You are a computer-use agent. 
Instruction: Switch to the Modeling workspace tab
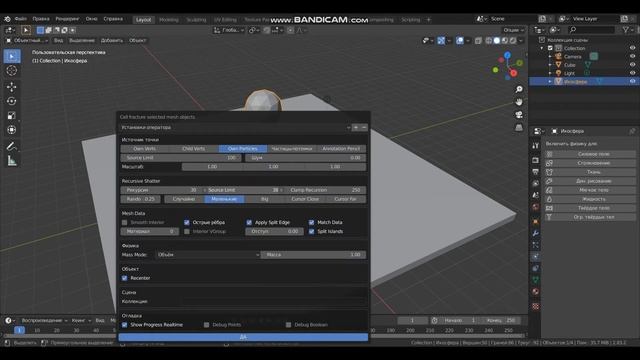[x=169, y=20]
